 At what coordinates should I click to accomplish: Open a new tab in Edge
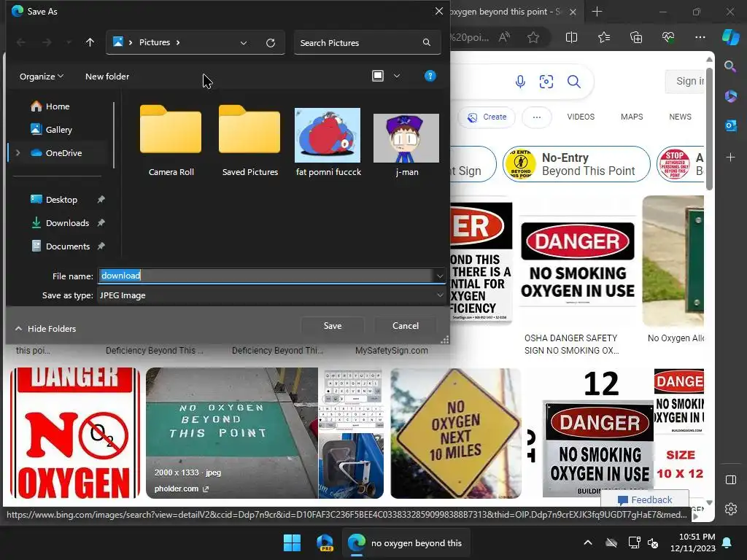tap(597, 12)
